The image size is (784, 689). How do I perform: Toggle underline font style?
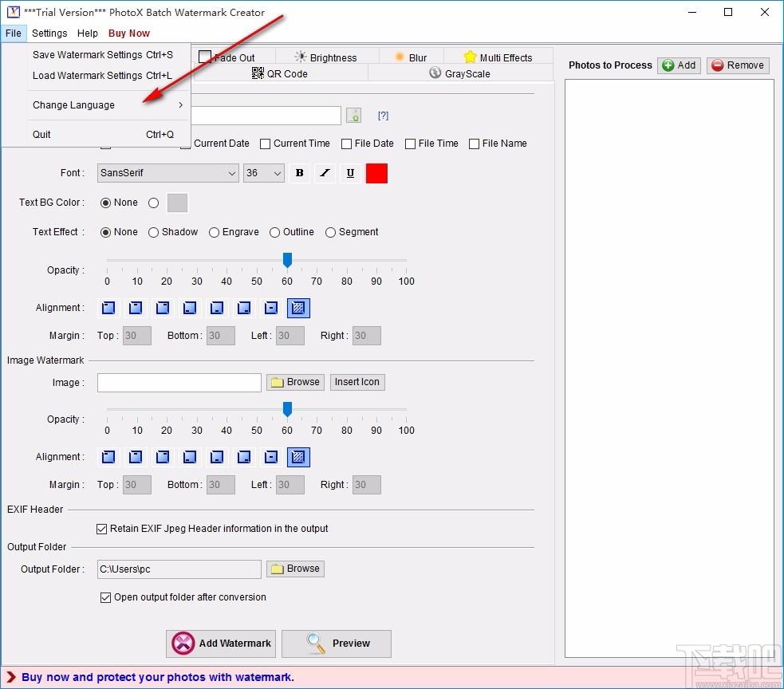(x=350, y=173)
